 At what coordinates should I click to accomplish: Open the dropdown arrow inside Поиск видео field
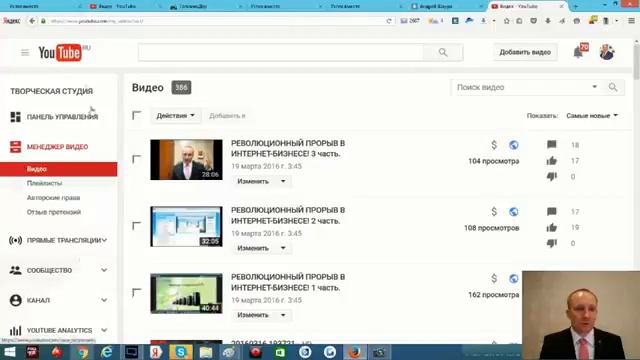(x=595, y=87)
